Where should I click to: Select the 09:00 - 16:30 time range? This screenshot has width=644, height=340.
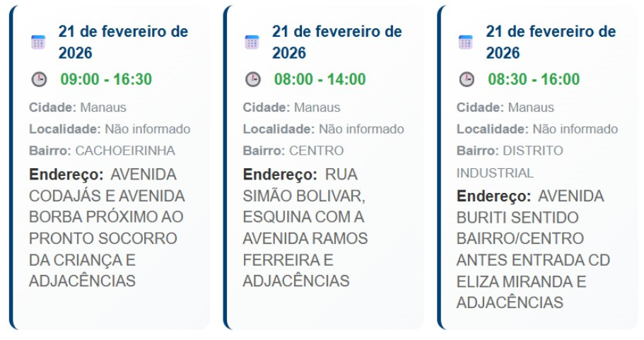point(106,79)
